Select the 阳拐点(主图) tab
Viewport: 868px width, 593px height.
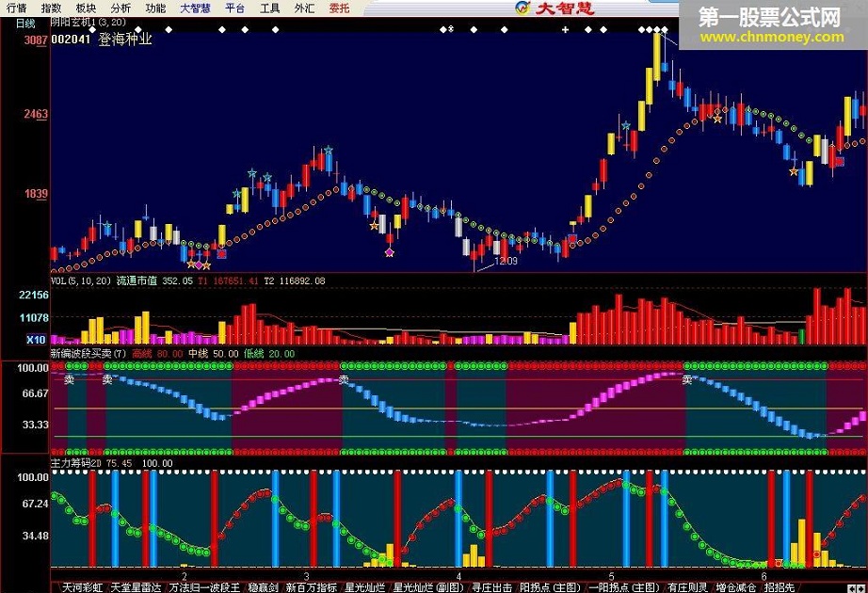(x=550, y=587)
